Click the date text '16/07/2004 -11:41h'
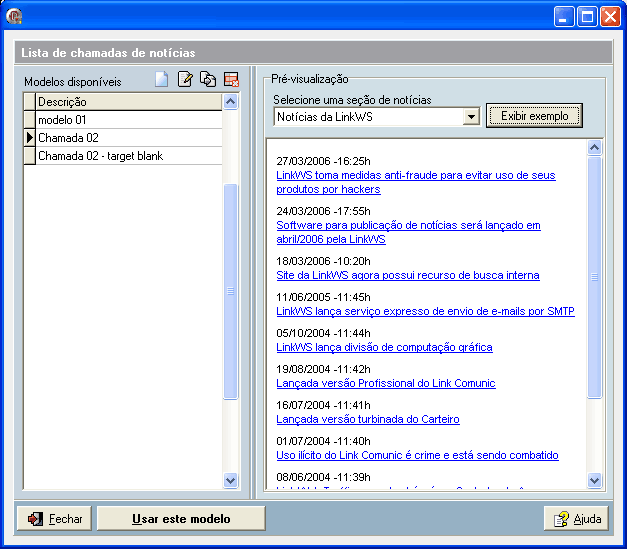The image size is (627, 549). 323,405
